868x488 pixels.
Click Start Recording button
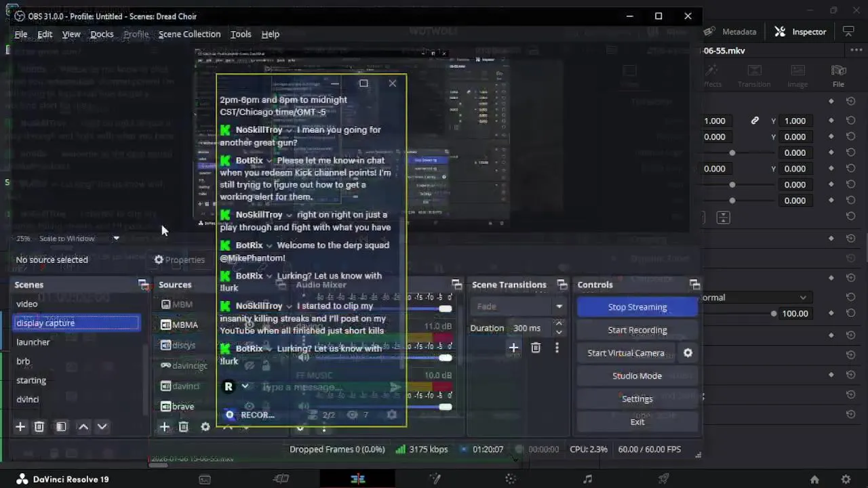tap(637, 330)
